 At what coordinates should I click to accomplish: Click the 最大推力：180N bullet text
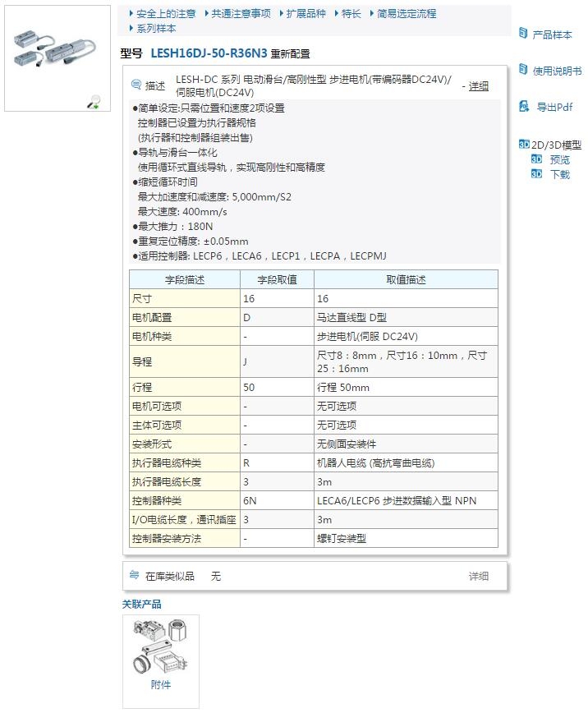tap(172, 227)
